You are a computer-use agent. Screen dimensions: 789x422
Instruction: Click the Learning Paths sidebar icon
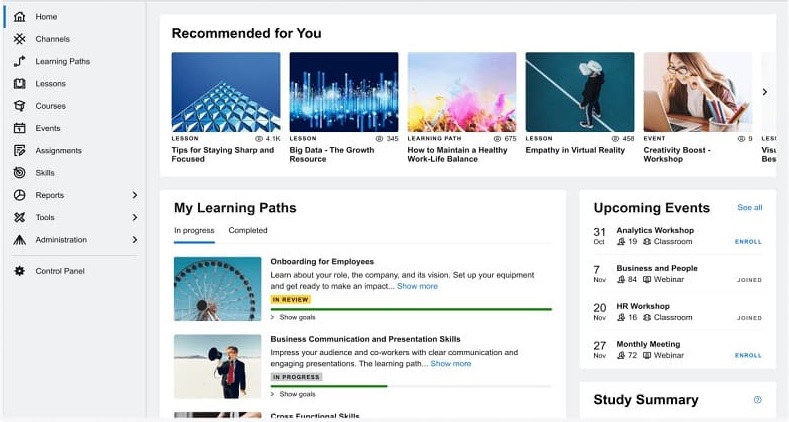click(x=19, y=61)
